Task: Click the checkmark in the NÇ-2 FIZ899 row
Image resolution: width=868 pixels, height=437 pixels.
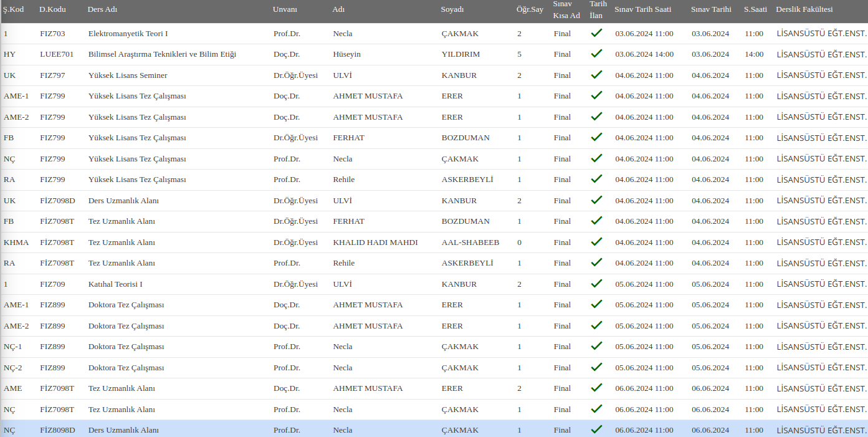Action: (x=596, y=367)
